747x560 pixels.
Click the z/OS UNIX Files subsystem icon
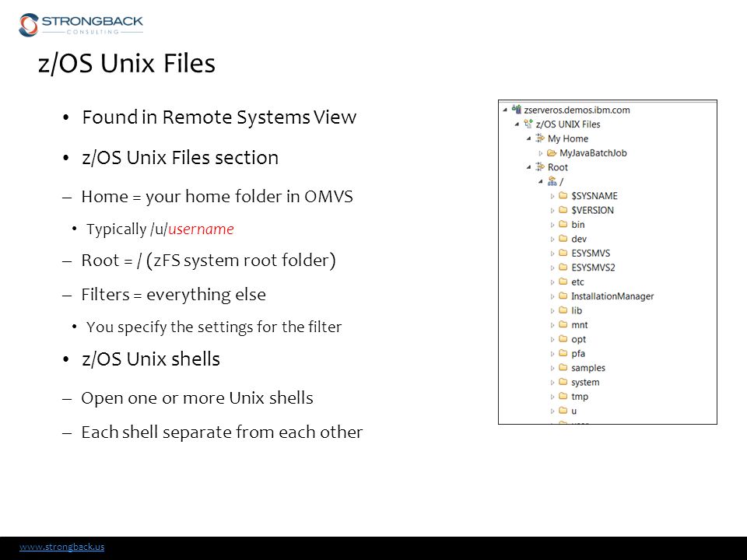[528, 124]
